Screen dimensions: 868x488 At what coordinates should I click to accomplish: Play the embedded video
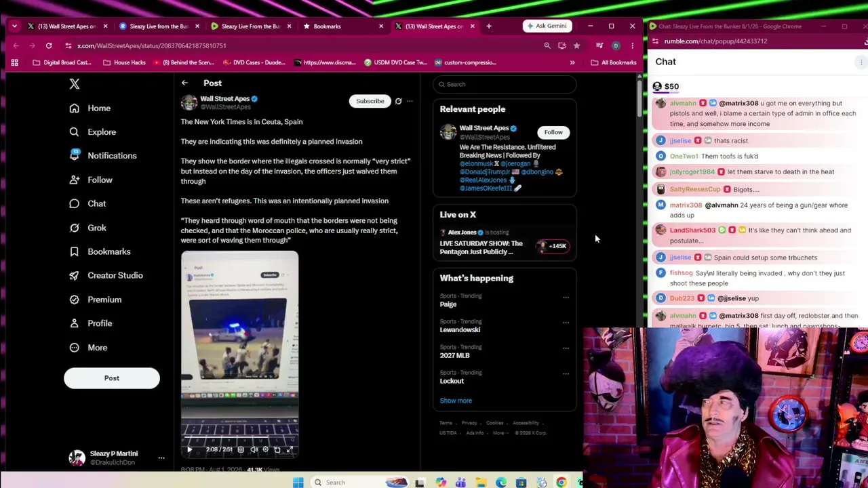[189, 449]
